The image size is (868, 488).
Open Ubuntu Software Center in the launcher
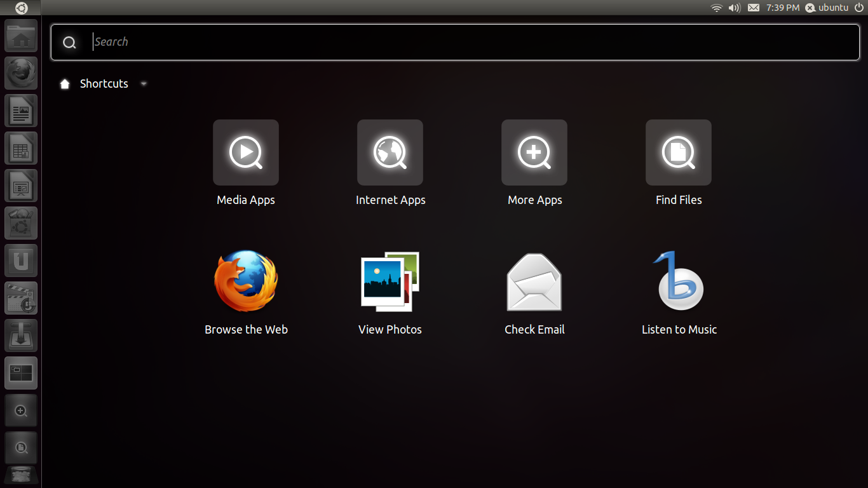[21, 223]
